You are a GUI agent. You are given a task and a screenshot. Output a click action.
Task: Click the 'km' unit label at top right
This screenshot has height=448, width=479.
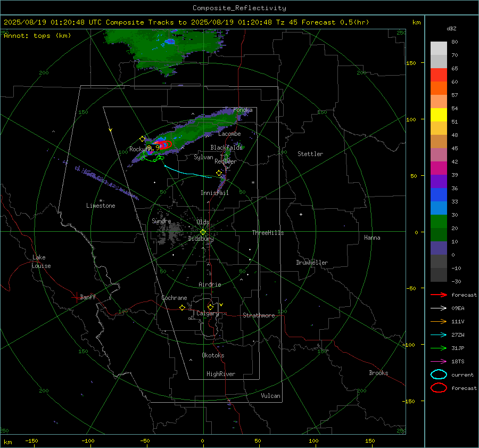(416, 22)
